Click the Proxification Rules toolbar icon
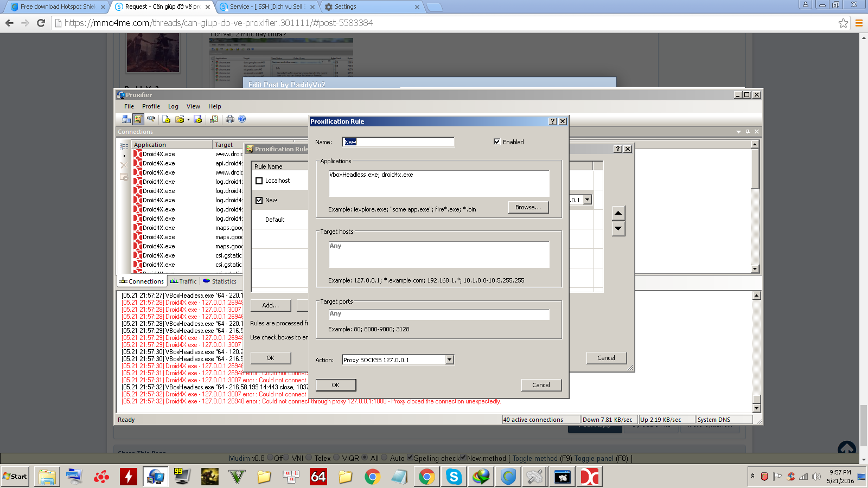 click(x=138, y=119)
